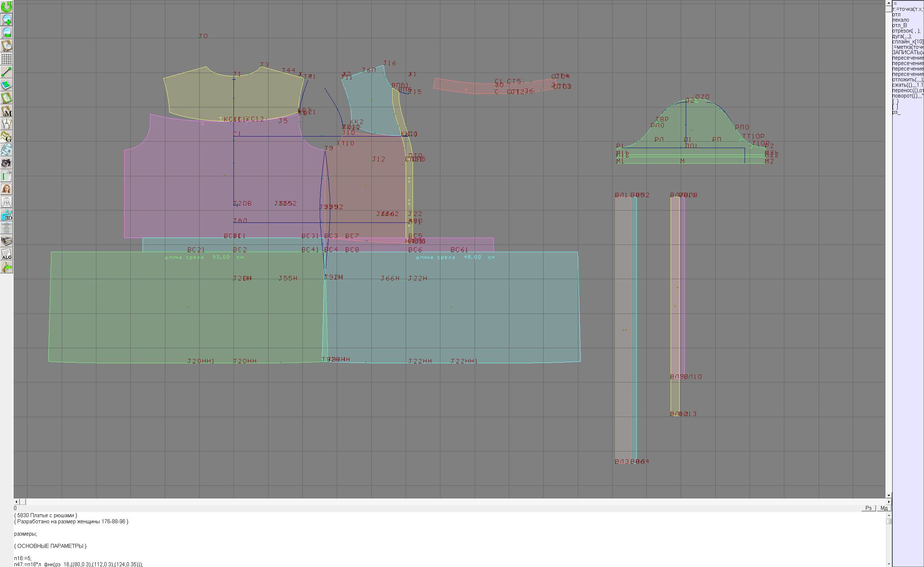
Task: Click the green refresh arrow icon
Action: [x=6, y=7]
